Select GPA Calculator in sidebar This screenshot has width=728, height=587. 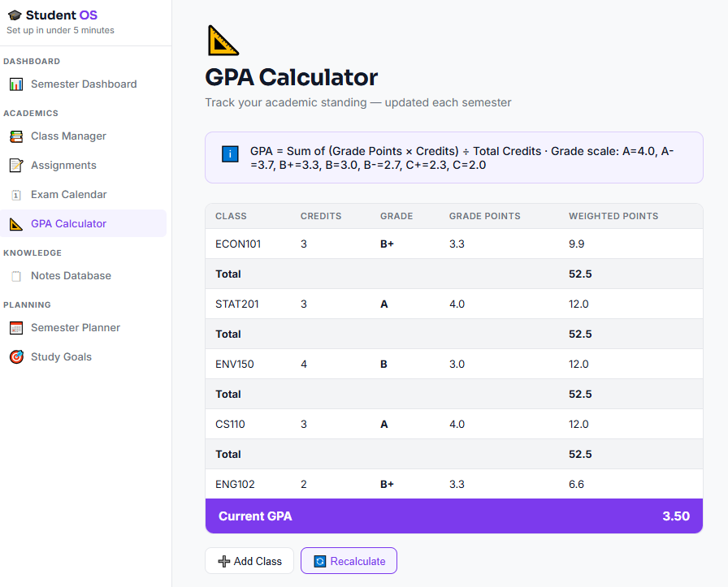coord(83,223)
